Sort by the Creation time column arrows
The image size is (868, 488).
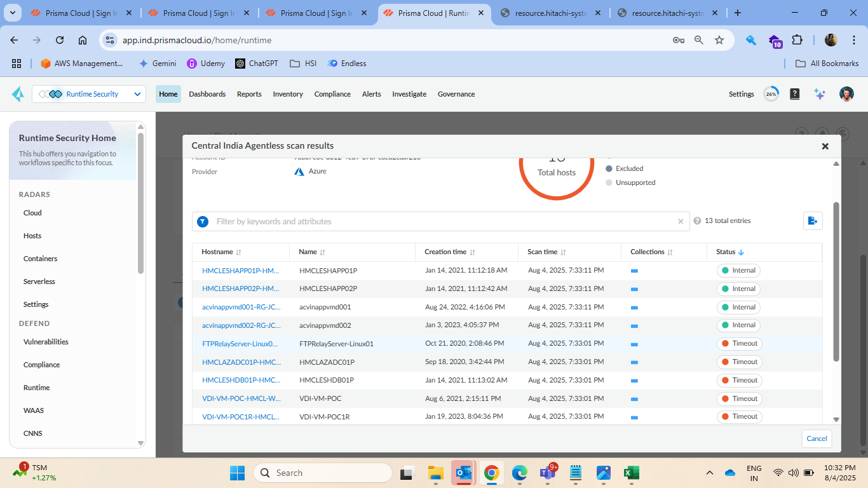472,252
